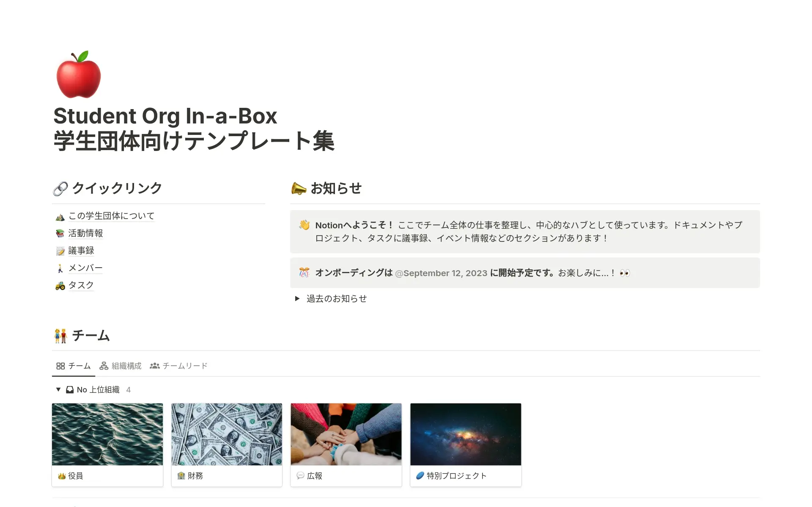This screenshot has width=812, height=507.
Task: Click the megaphone icon beside お知らせ heading
Action: 299,189
